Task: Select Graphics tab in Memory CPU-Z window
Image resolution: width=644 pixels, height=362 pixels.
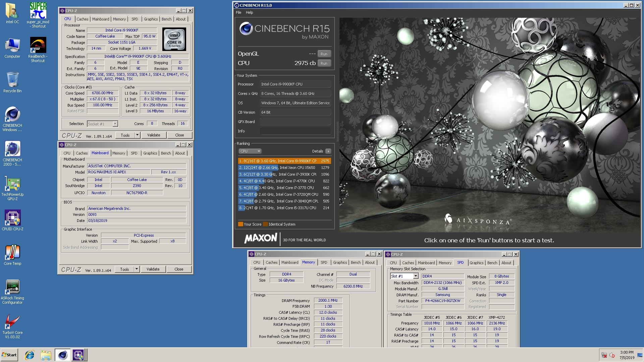Action: point(340,262)
